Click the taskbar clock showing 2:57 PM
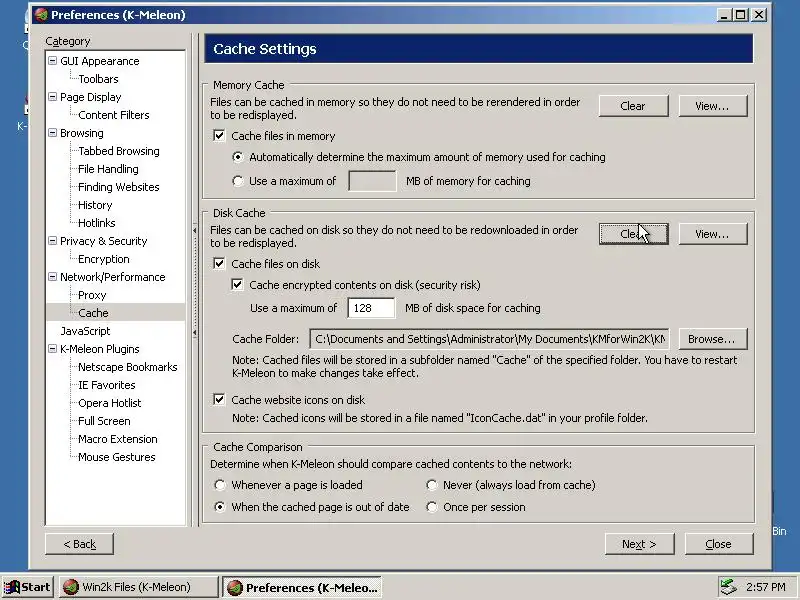This screenshot has width=800, height=600. (765, 587)
